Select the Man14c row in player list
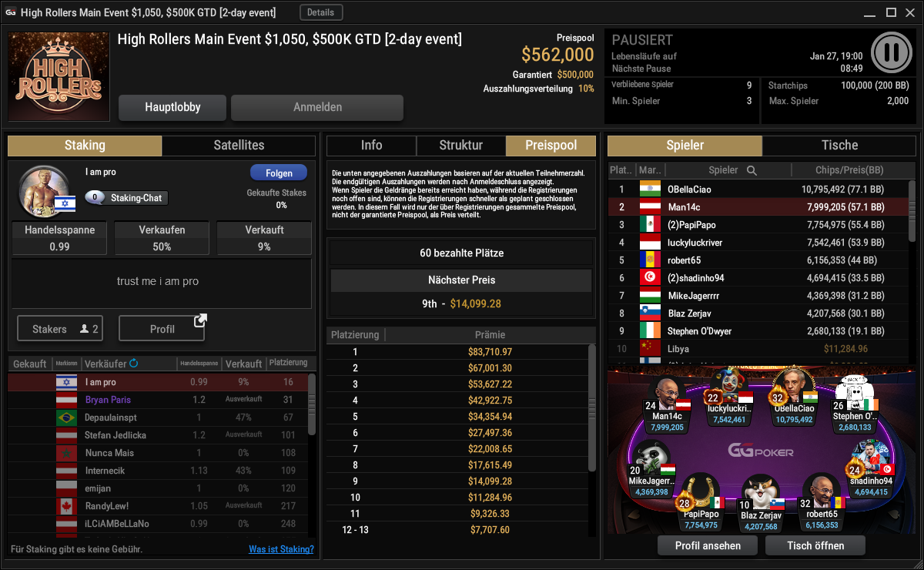Image resolution: width=924 pixels, height=570 pixels. (x=758, y=207)
